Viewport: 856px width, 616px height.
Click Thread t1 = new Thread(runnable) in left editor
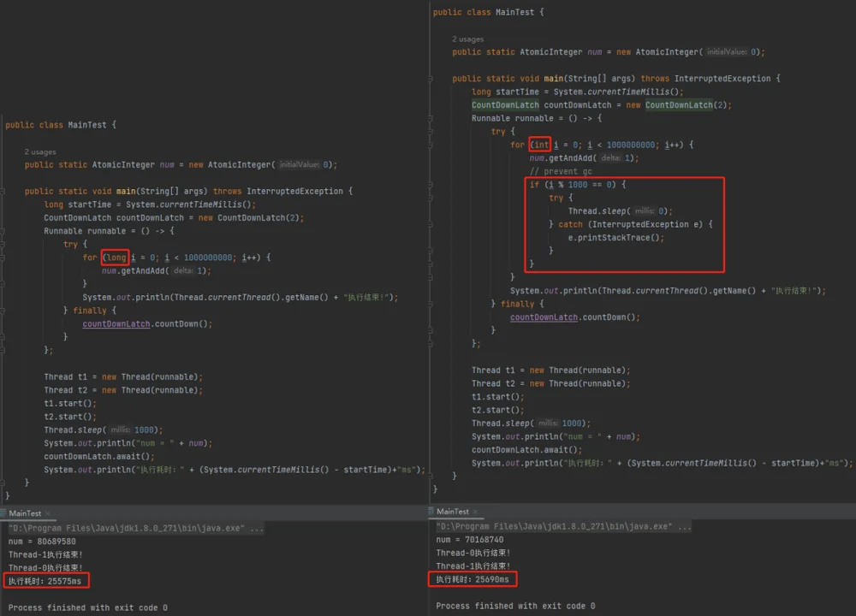[x=122, y=377]
